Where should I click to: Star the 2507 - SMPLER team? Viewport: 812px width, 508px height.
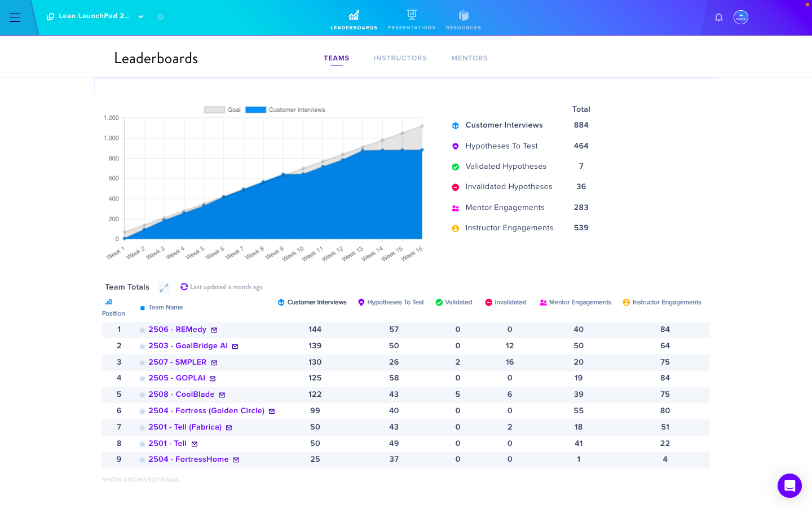143,363
